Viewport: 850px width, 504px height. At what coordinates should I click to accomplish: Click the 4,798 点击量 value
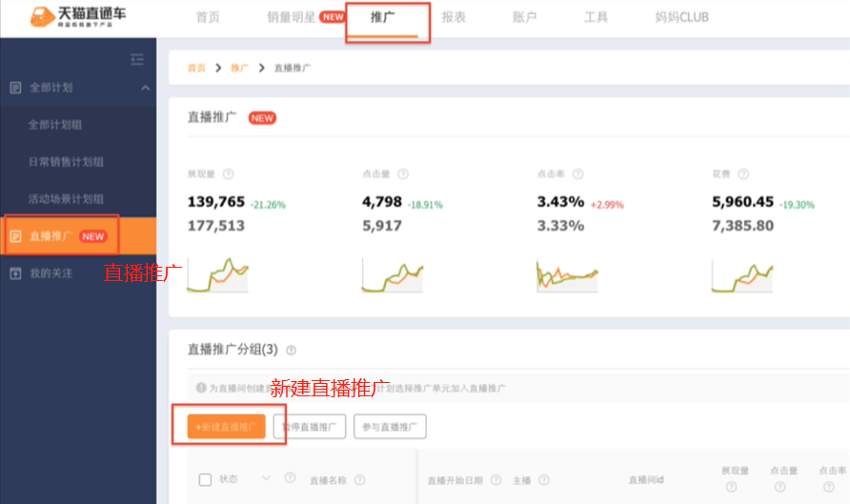[x=382, y=202]
